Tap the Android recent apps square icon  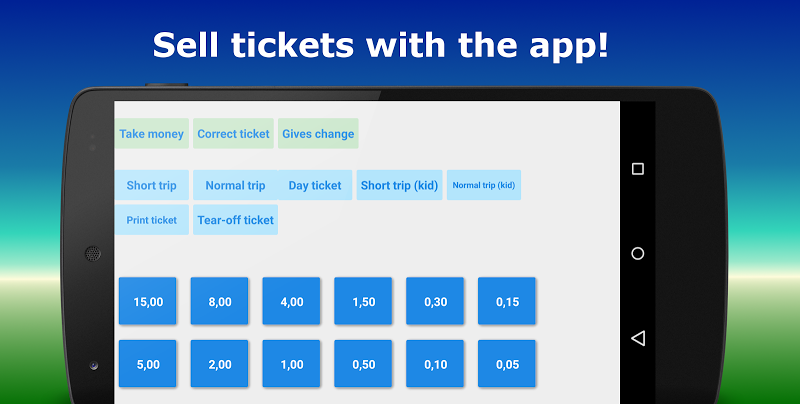pos(638,169)
